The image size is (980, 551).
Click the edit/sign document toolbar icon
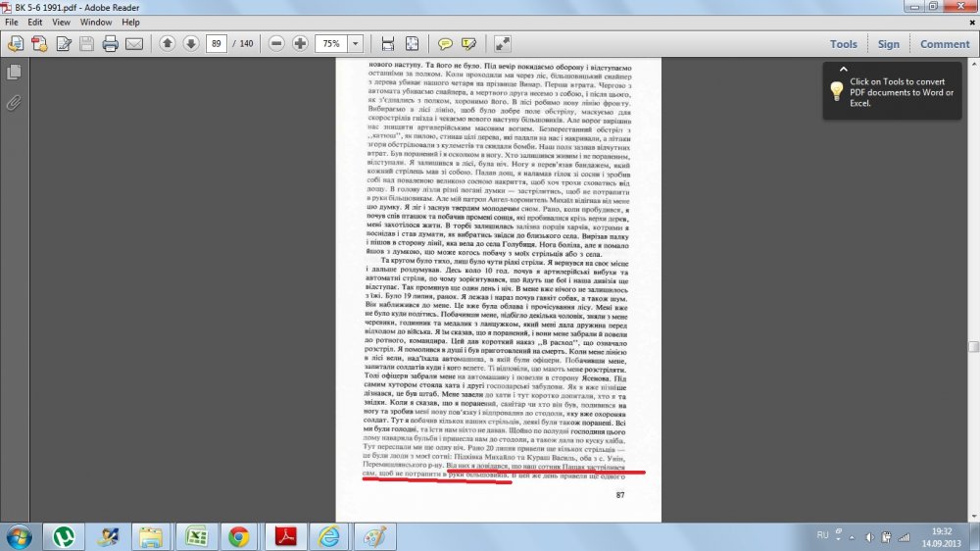pyautogui.click(x=63, y=44)
